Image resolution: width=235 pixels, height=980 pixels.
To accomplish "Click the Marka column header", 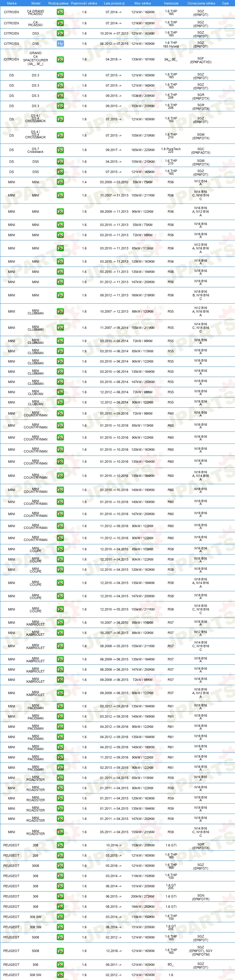I will point(12,3).
